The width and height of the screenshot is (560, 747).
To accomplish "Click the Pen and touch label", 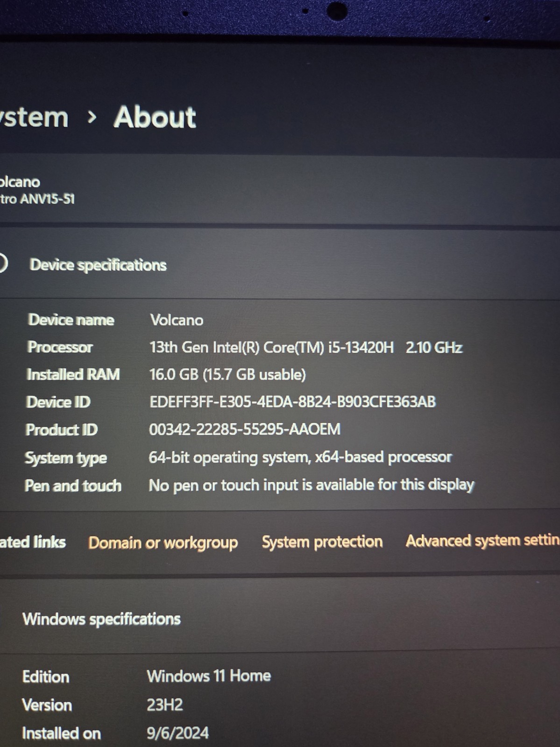I will [73, 486].
